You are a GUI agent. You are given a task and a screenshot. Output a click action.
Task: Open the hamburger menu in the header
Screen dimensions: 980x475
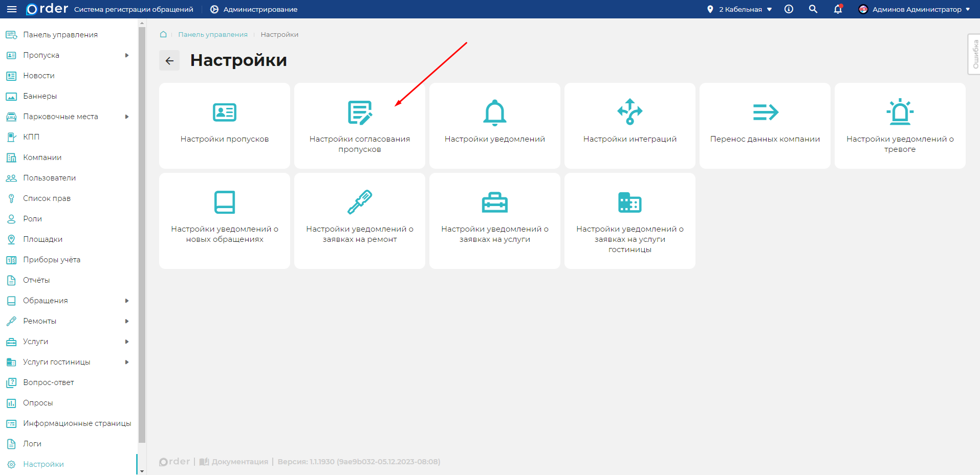pyautogui.click(x=12, y=9)
